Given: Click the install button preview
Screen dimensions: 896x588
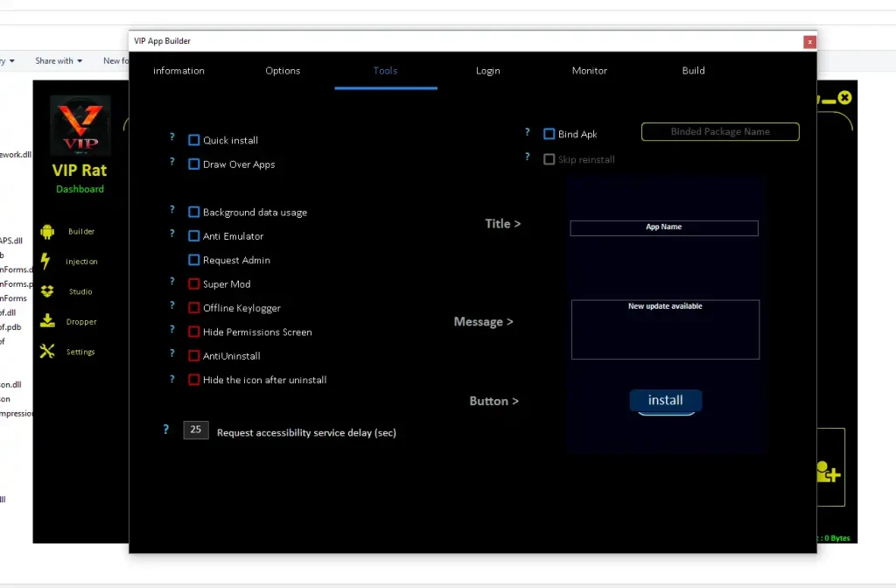Looking at the screenshot, I should coord(665,400).
